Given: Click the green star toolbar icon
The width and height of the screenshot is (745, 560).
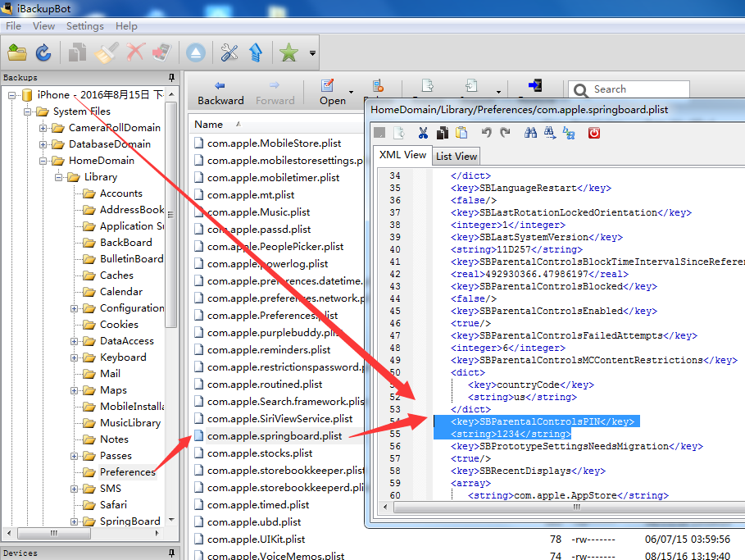Looking at the screenshot, I should click(x=288, y=53).
